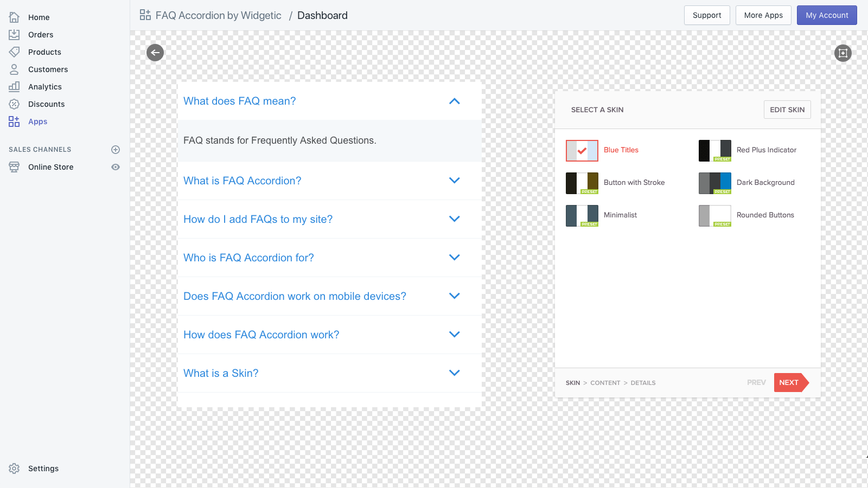Click the Support button
This screenshot has height=488, width=868.
707,15
